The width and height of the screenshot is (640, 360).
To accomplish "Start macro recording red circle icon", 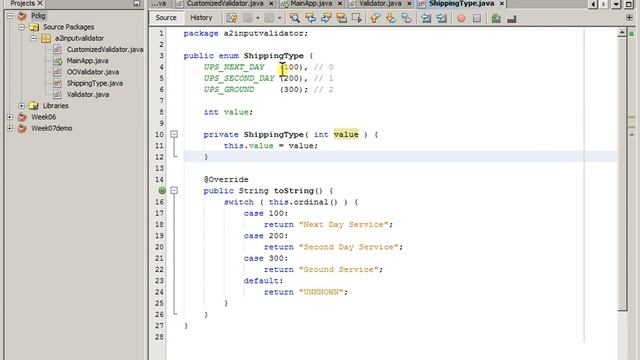I will 461,18.
